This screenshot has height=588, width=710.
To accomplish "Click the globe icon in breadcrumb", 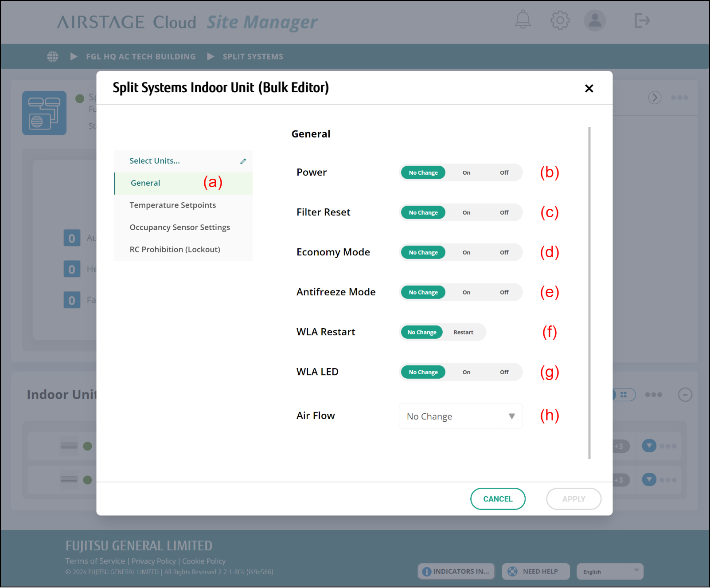I will (x=53, y=57).
